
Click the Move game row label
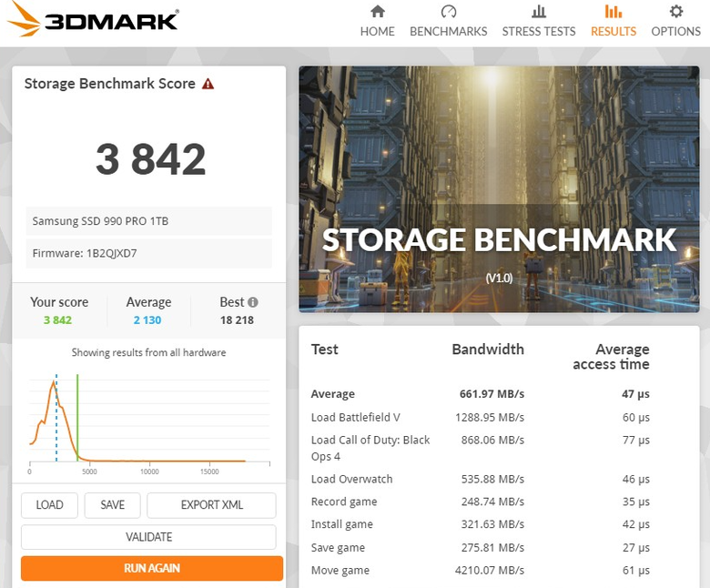[x=340, y=571]
